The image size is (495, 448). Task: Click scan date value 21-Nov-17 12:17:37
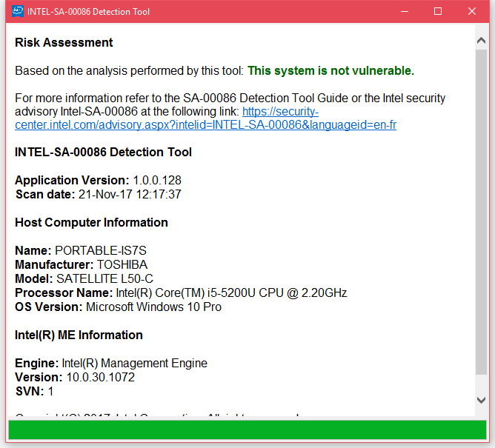pos(130,194)
